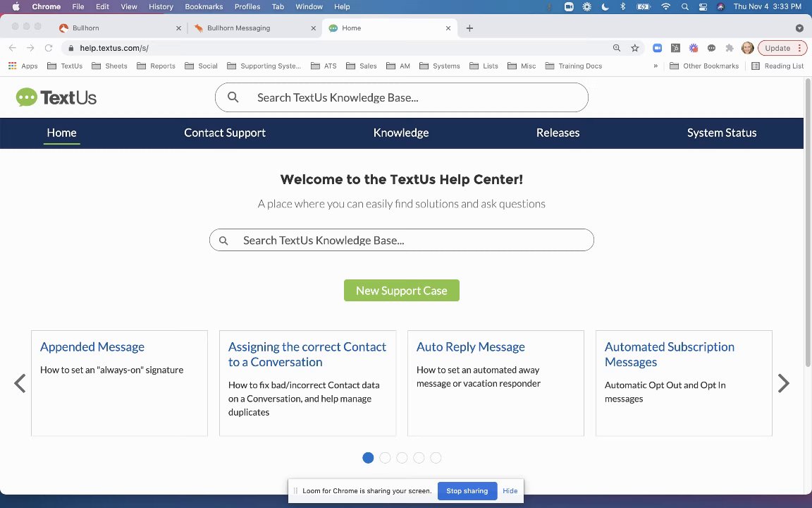
Task: Focus the header Search TextUs Knowledge Base field
Action: click(401, 97)
